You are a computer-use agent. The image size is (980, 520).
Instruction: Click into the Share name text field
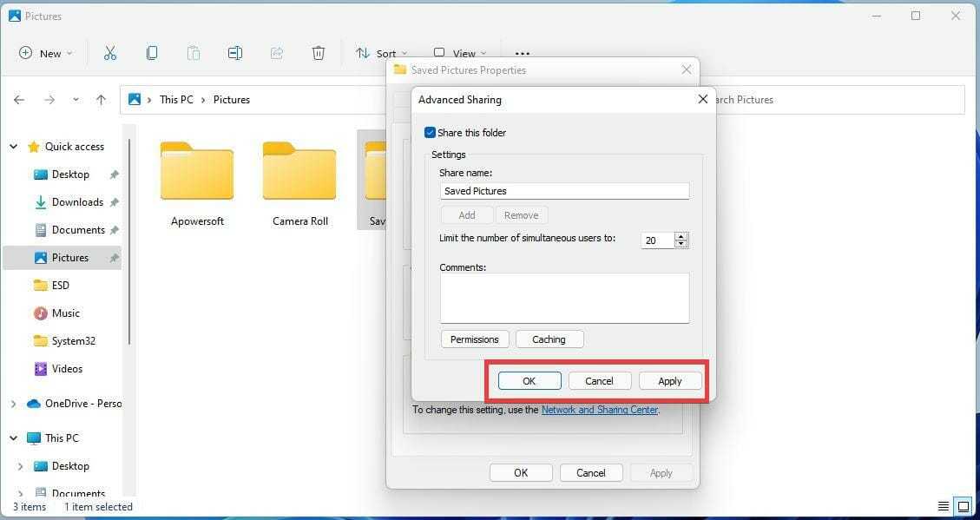[564, 191]
